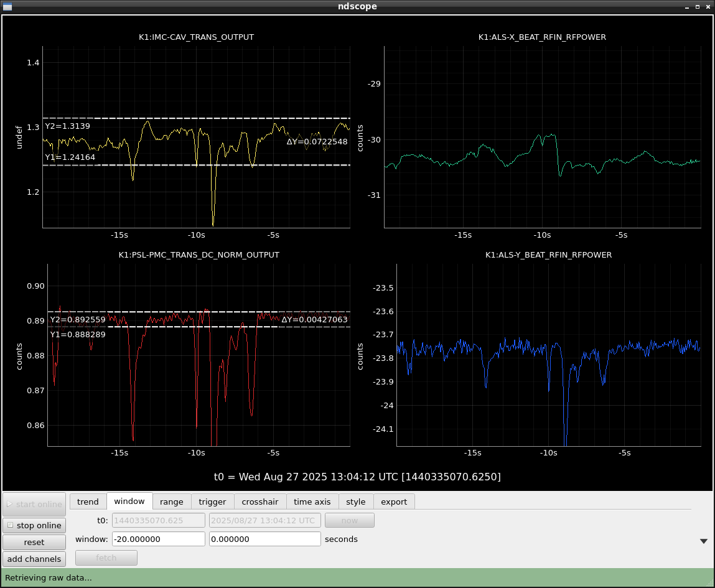Click the disabled start online button
The image size is (715, 588).
[x=34, y=504]
